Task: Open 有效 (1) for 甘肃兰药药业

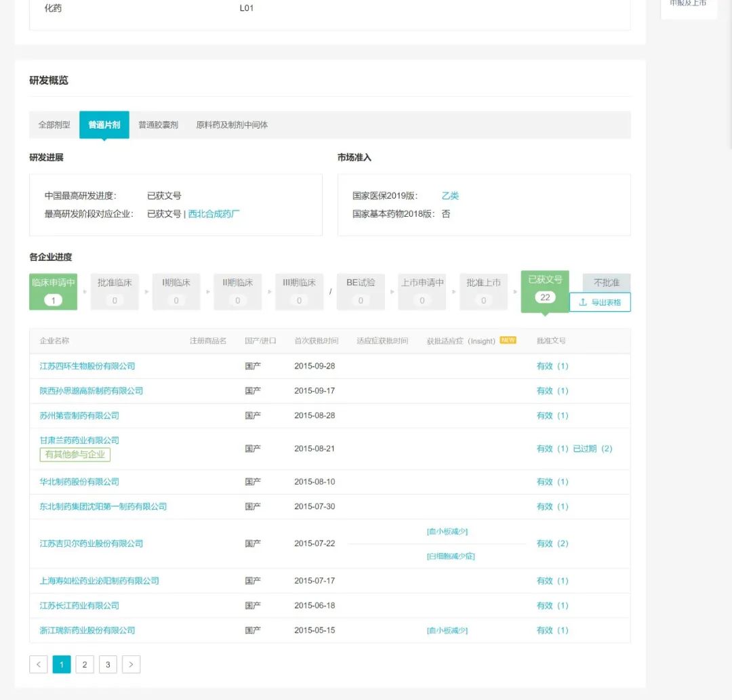Action: [x=553, y=449]
